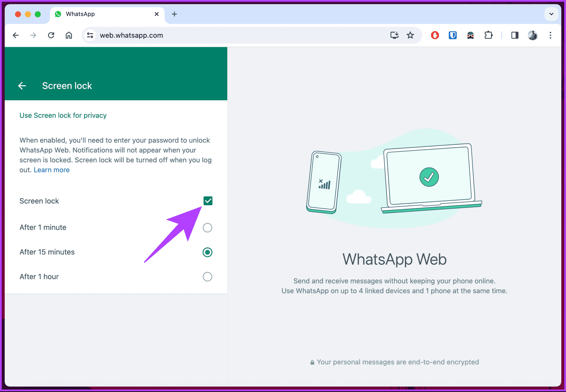Click the browser back arrow

point(16,35)
